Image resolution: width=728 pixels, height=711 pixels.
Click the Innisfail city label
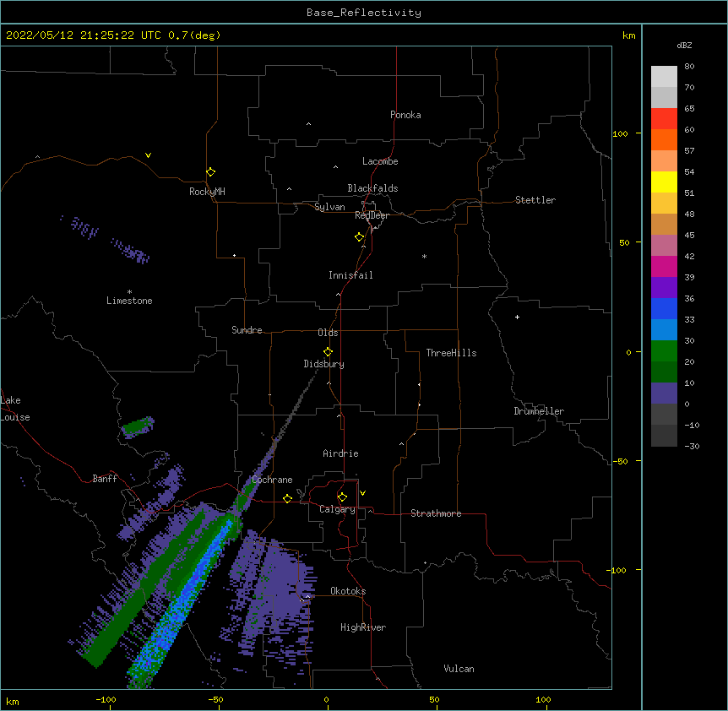[350, 275]
